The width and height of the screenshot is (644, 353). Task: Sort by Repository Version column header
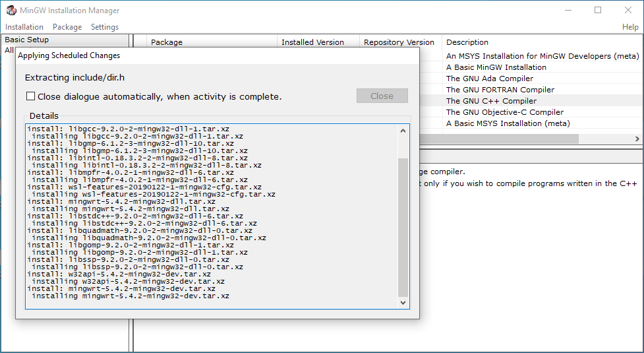tap(401, 42)
